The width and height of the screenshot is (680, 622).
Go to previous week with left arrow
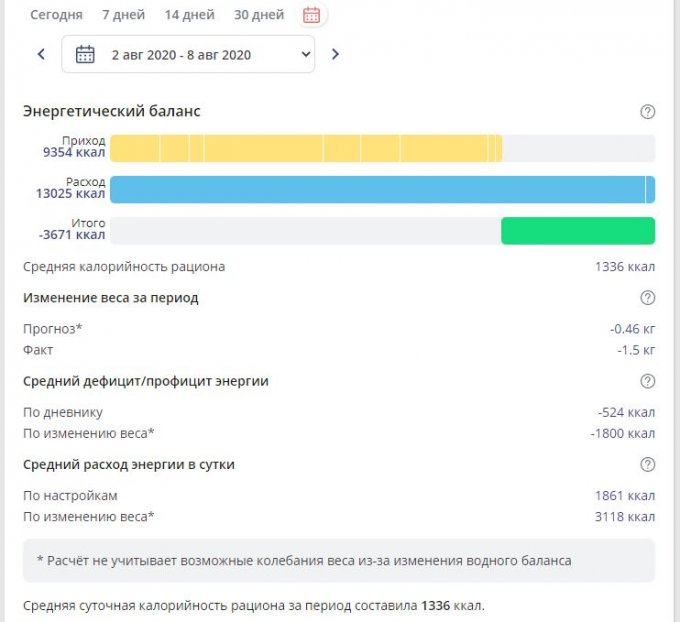(41, 55)
